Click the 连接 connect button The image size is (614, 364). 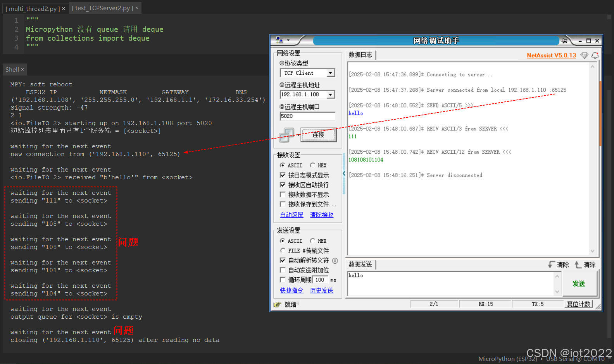click(x=319, y=135)
